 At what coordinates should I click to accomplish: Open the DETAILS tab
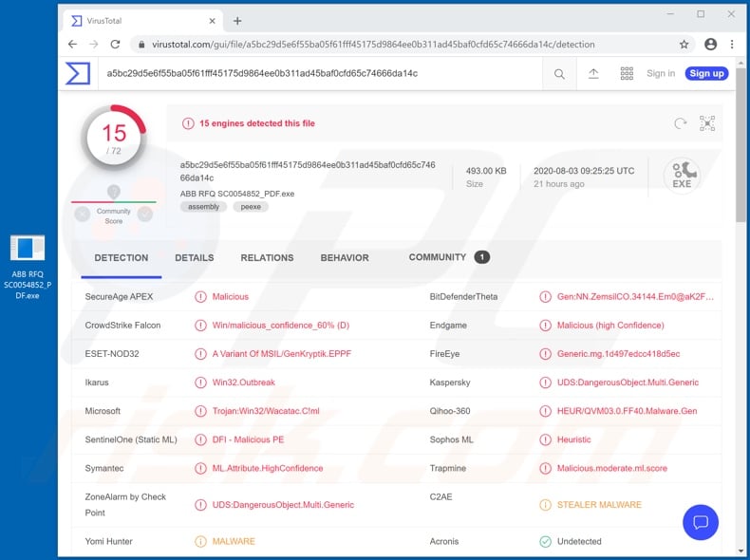[x=195, y=258]
